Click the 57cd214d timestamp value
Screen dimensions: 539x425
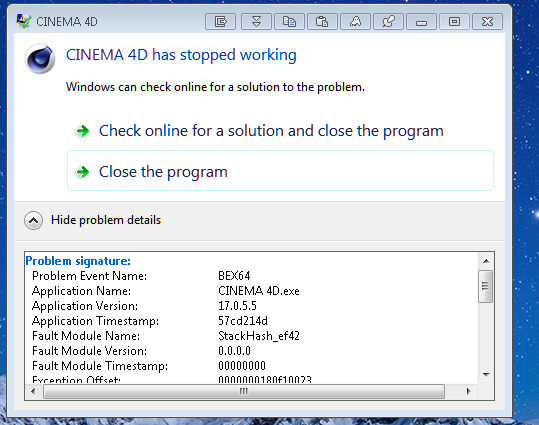[x=243, y=321]
